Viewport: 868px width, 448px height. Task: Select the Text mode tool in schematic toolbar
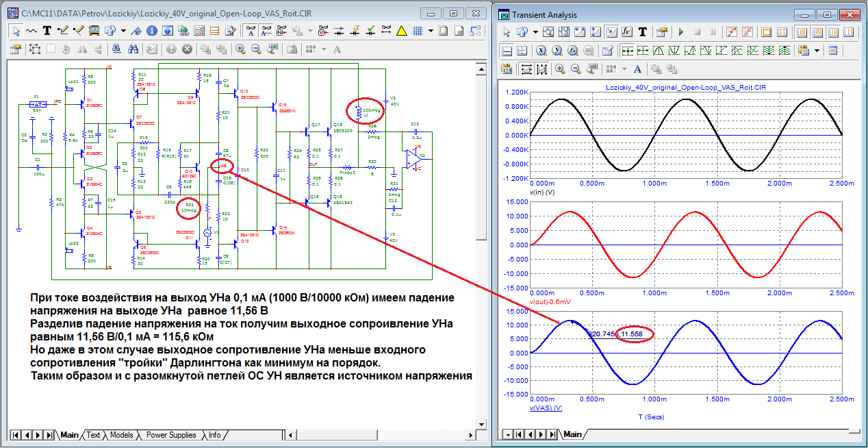(47, 31)
